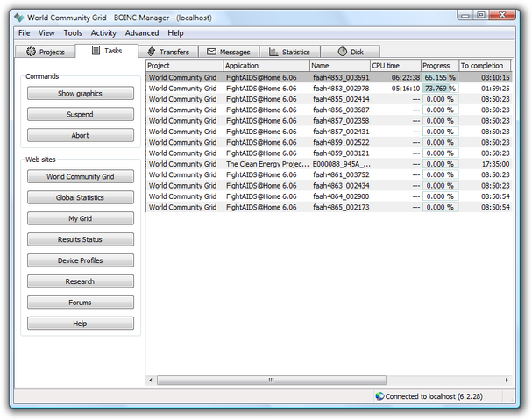Screen dimensions: 532x420
Task: Open the Help menu
Action: pyautogui.click(x=175, y=33)
